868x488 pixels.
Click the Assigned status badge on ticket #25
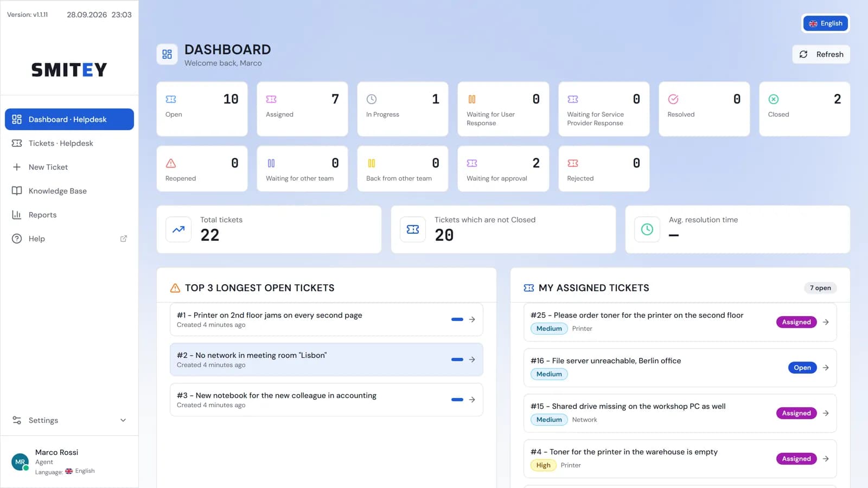[x=796, y=322]
